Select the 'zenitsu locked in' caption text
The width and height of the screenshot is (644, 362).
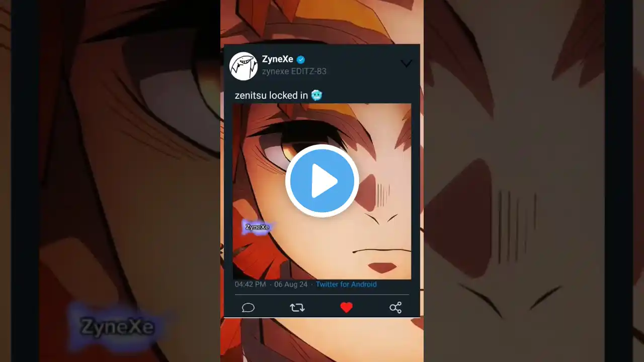[271, 96]
